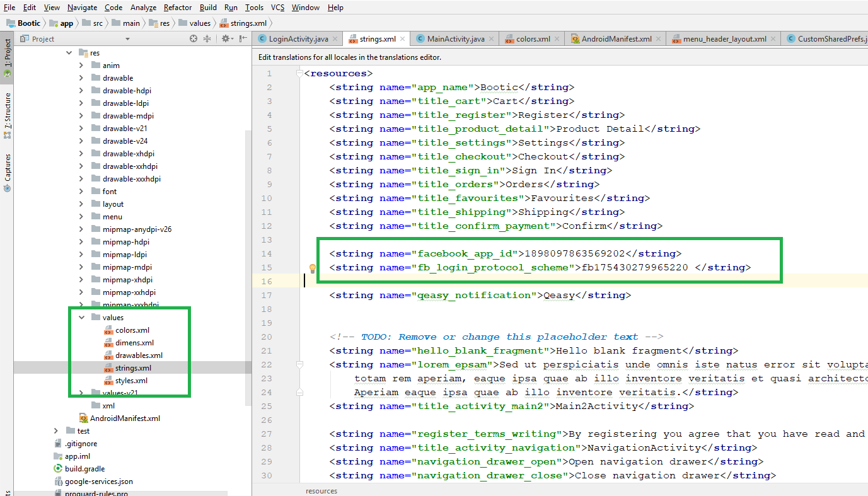Viewport: 868px width, 496px height.
Task: Toggle the Structure tool window
Action: pos(8,113)
